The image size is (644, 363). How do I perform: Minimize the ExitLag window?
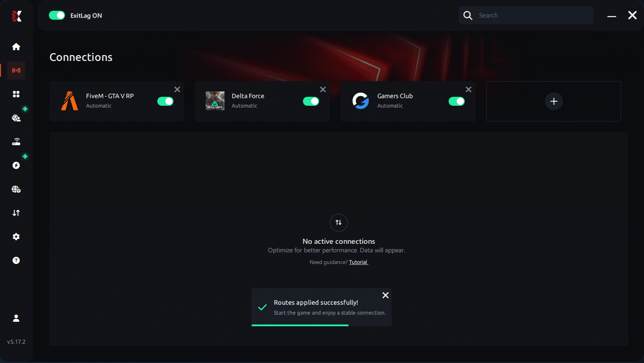[x=612, y=16]
